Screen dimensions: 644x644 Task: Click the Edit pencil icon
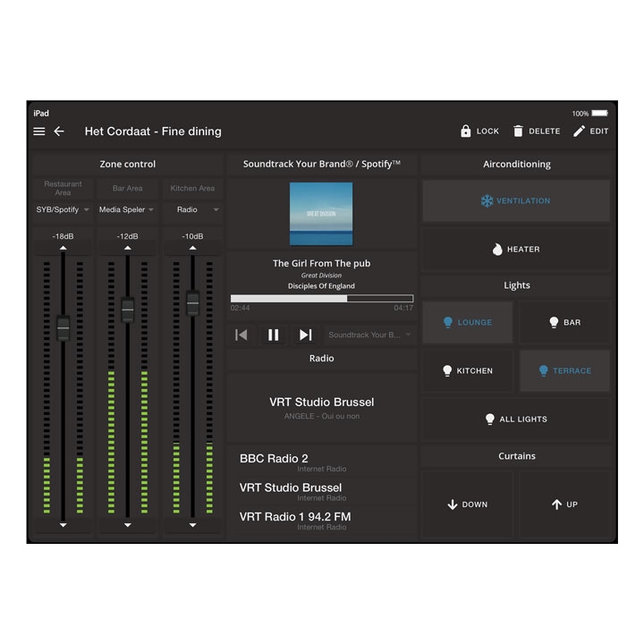[579, 131]
